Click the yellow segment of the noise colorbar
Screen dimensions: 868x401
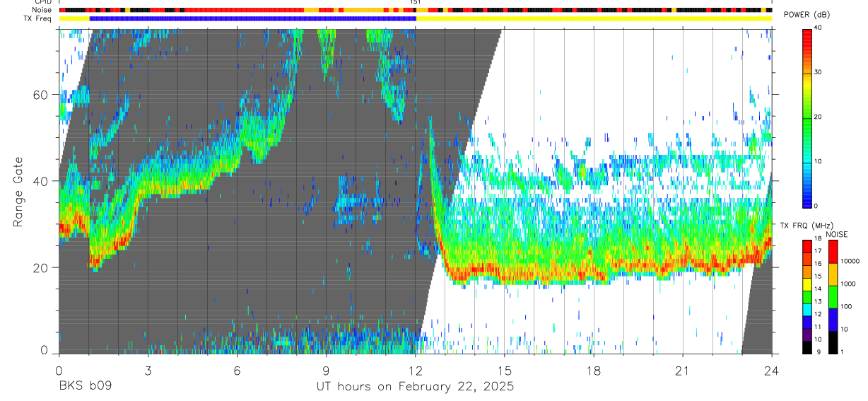pyautogui.click(x=833, y=274)
